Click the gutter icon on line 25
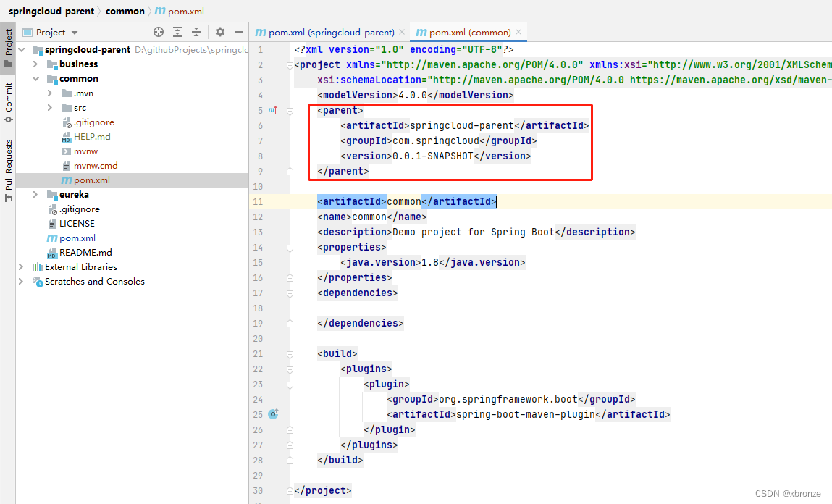The height and width of the screenshot is (504, 832). (273, 413)
